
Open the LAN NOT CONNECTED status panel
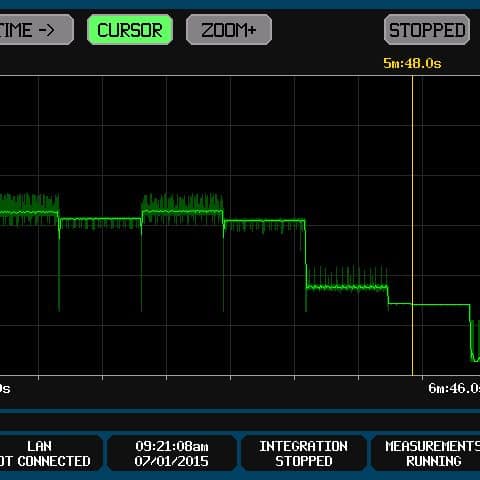point(50,454)
